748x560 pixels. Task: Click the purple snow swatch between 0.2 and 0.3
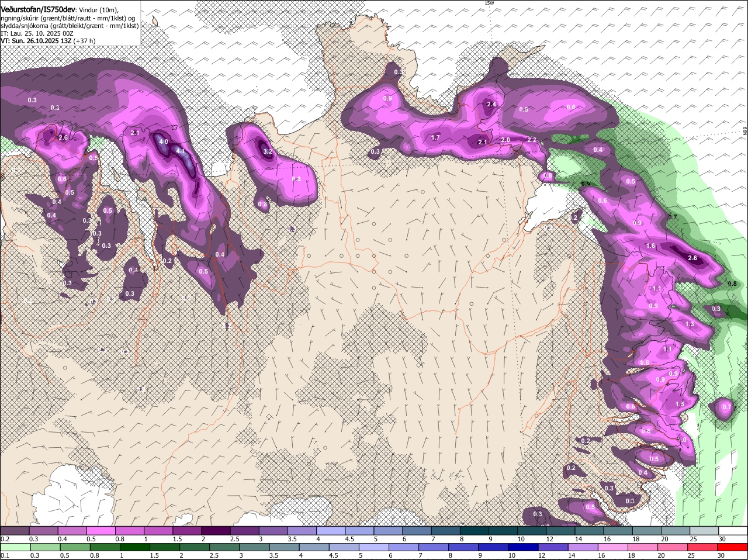pyautogui.click(x=15, y=530)
